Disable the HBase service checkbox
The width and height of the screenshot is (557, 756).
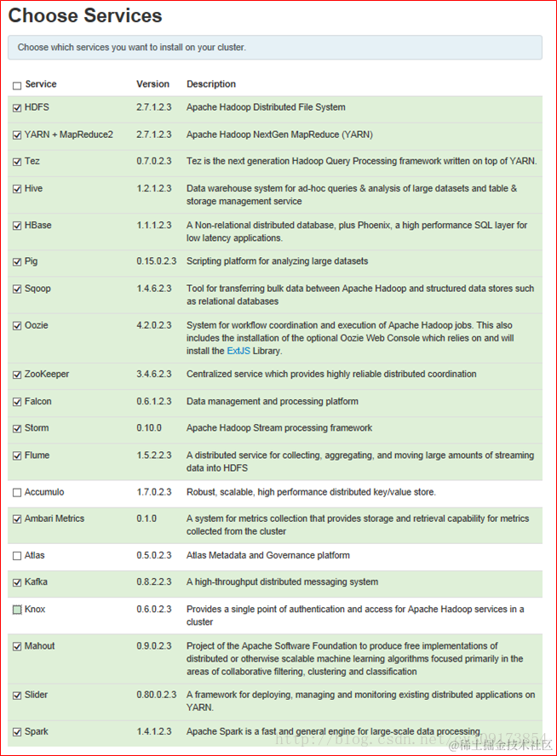click(17, 226)
